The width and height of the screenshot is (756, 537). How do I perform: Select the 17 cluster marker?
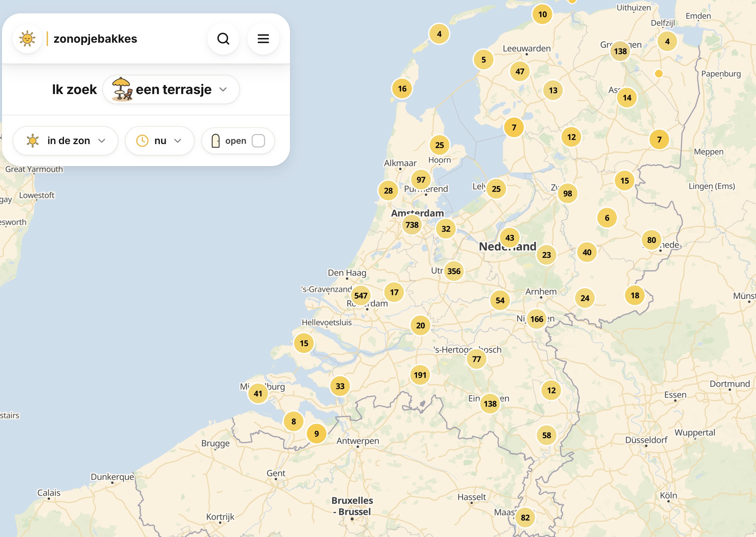(394, 293)
